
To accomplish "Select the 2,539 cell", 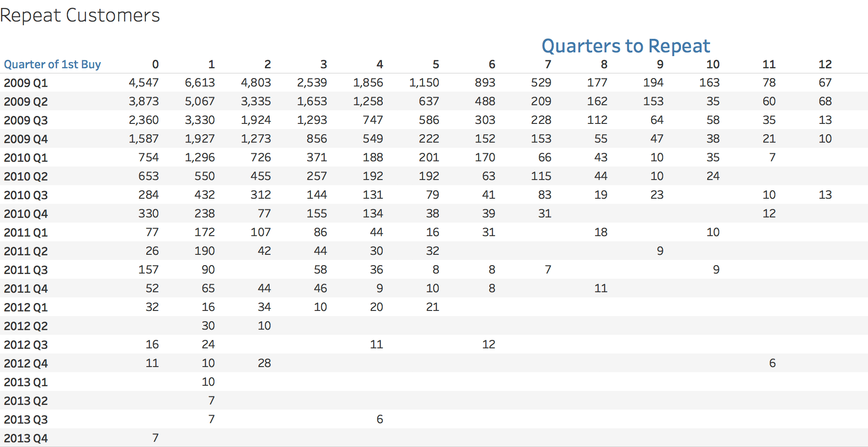I will click(x=312, y=83).
